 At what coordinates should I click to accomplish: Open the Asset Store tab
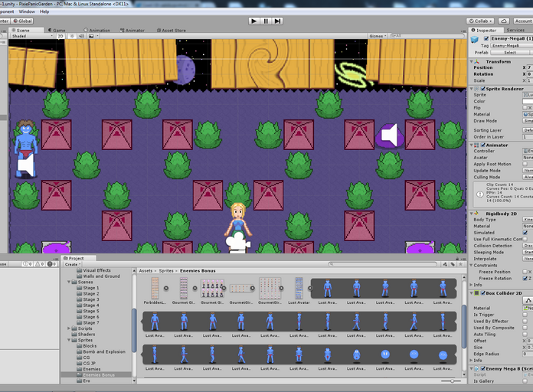172,31
